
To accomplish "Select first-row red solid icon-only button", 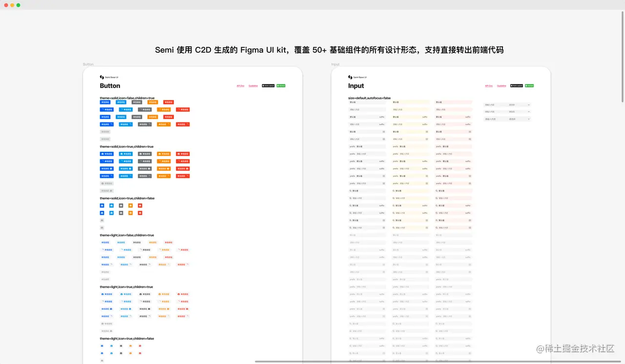I will pyautogui.click(x=140, y=205).
